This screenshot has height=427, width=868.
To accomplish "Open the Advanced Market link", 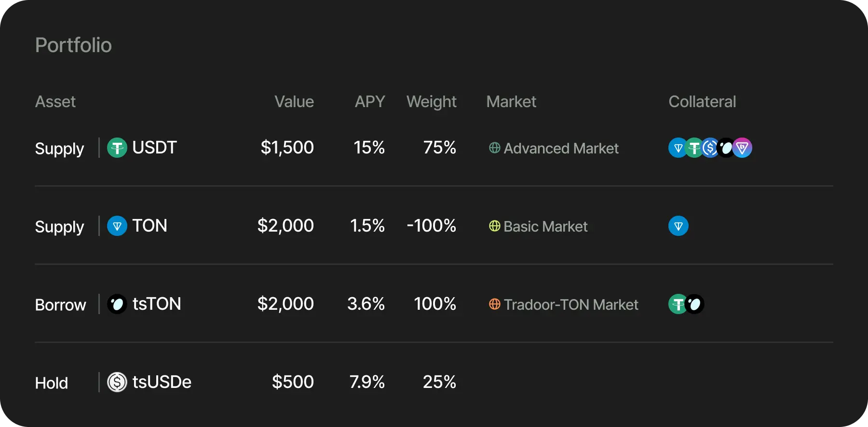I will (x=561, y=148).
